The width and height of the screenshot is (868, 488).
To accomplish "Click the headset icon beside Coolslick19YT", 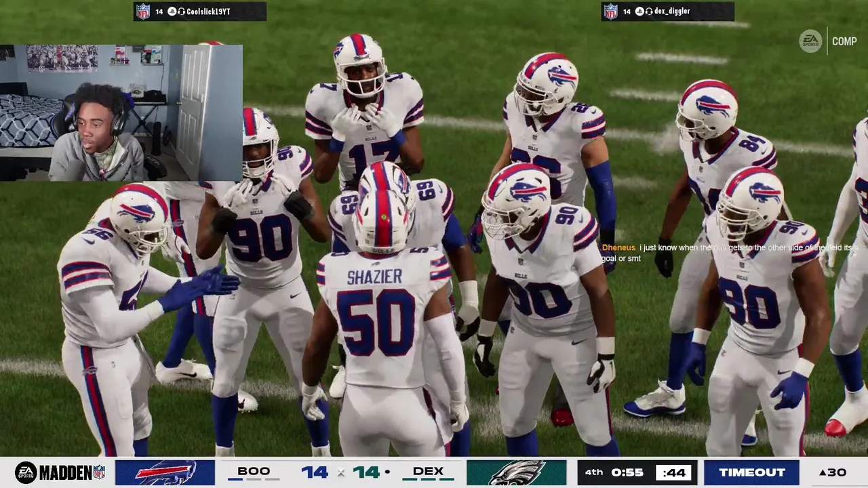I will (181, 12).
